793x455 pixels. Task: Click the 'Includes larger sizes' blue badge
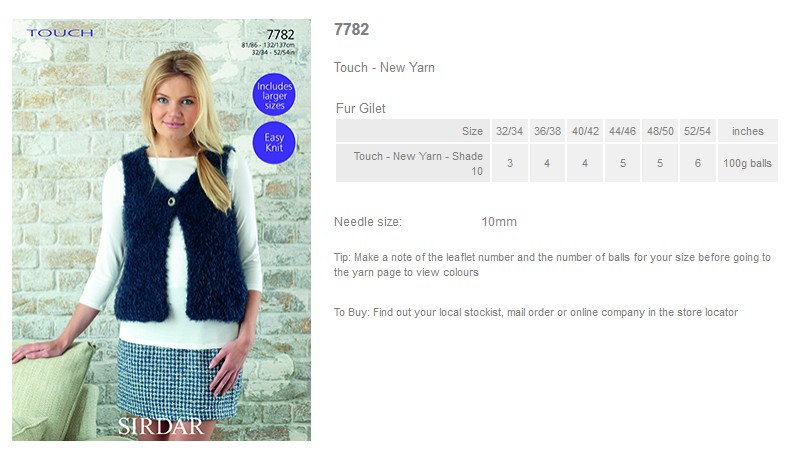tap(274, 95)
